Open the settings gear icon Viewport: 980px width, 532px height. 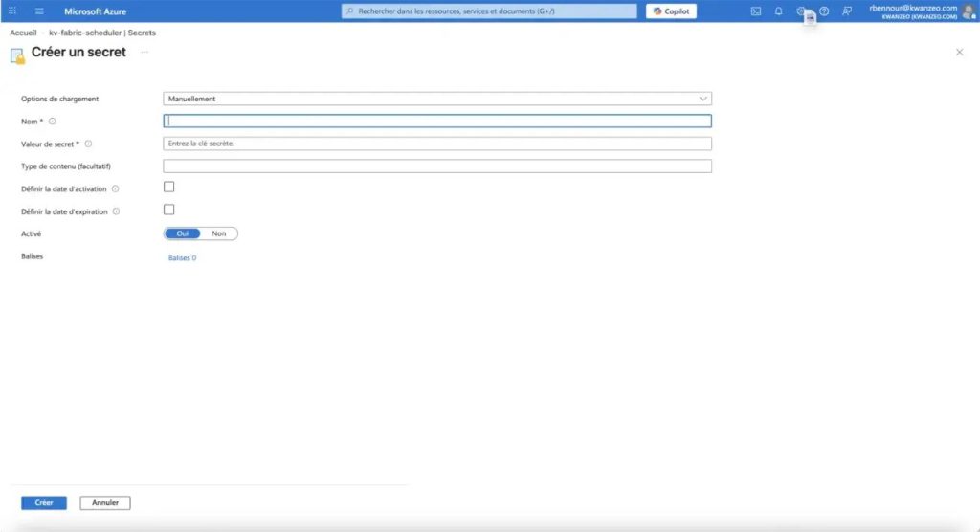pos(801,11)
